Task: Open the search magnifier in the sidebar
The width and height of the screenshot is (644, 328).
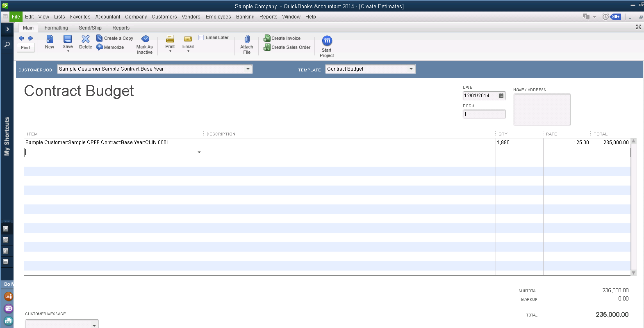Action: (7, 44)
